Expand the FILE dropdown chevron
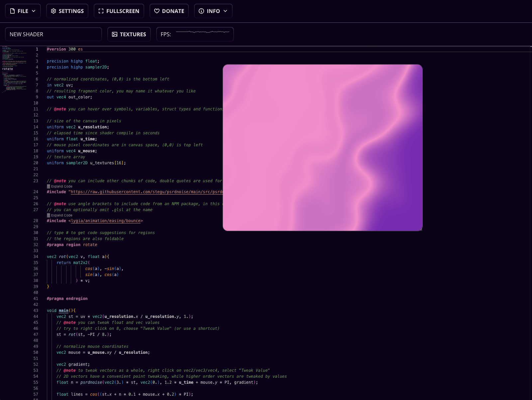 (34, 11)
